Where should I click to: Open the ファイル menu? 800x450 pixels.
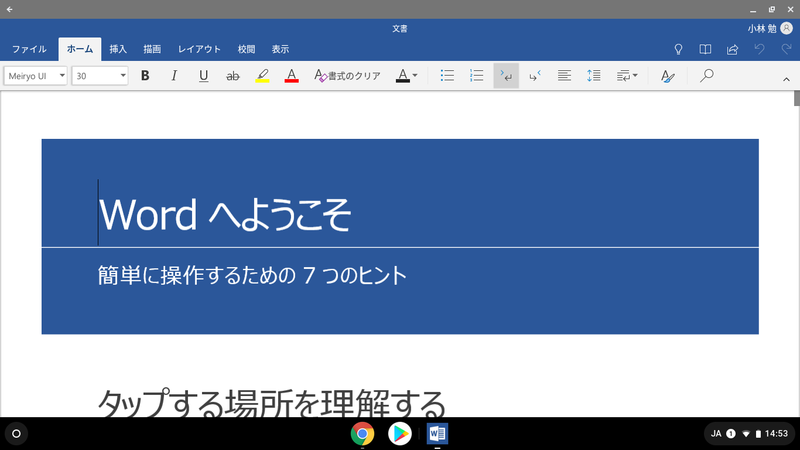[29, 49]
